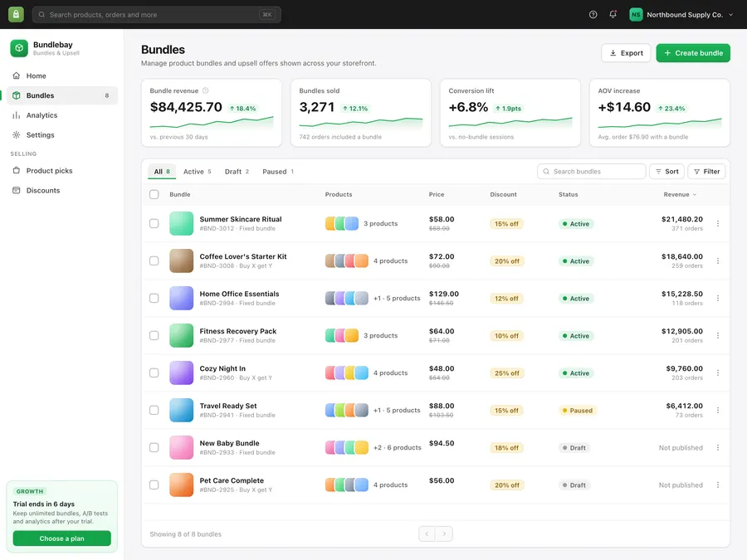The height and width of the screenshot is (560, 747).
Task: Go to previous page of bundles
Action: (427, 533)
